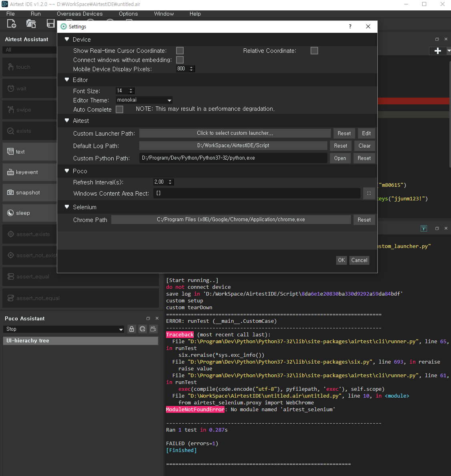Select the sleep command in Airtest Assistant
451x476 pixels.
pyautogui.click(x=30, y=213)
